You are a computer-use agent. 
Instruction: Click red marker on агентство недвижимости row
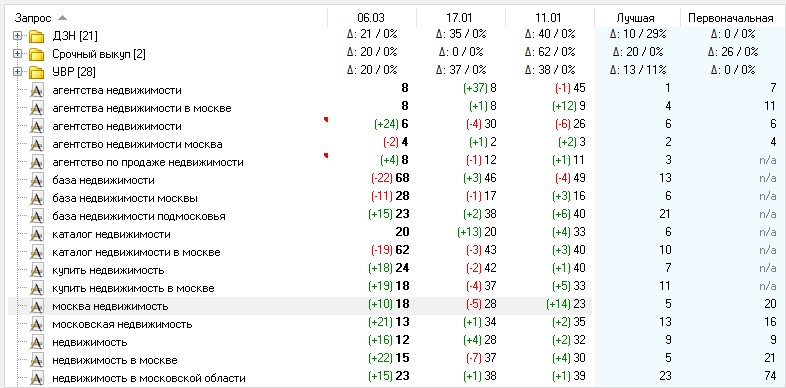[x=326, y=119]
